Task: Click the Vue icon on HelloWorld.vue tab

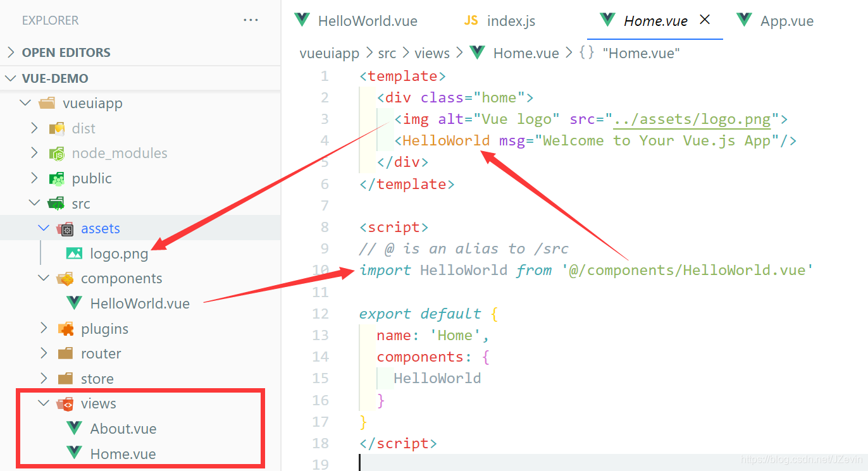Action: click(x=302, y=20)
